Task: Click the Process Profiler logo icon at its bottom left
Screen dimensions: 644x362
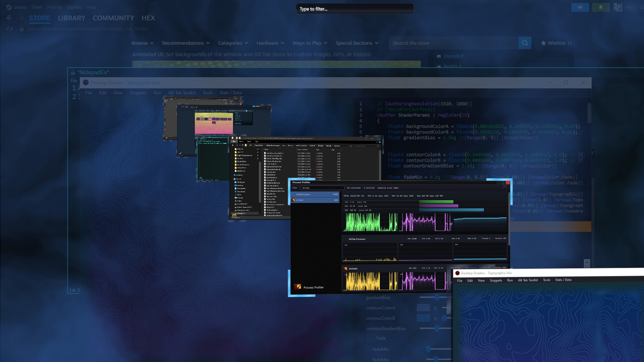Action: (x=298, y=287)
